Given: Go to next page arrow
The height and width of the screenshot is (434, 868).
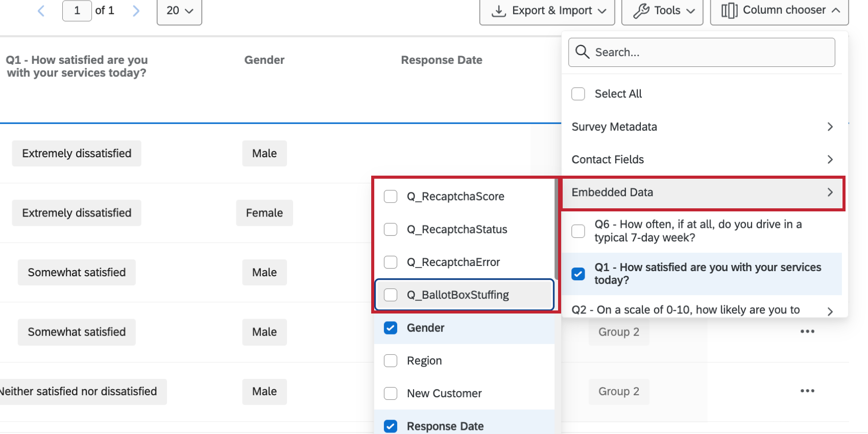Looking at the screenshot, I should [136, 11].
